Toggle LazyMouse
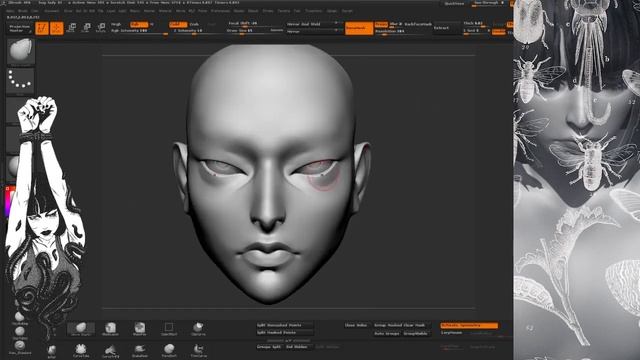Viewport: 640px width, 360px height. 452,333
